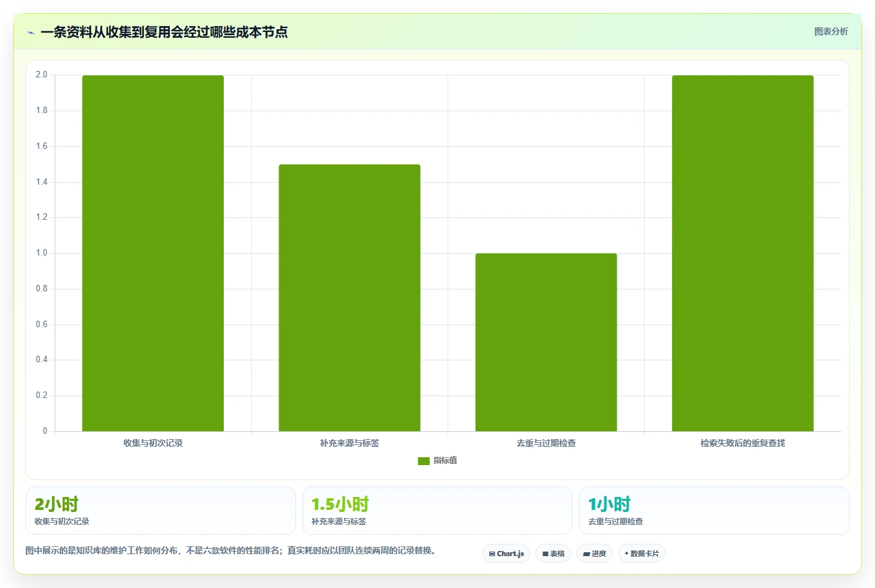Click the green 指标值 legend swatch

424,461
